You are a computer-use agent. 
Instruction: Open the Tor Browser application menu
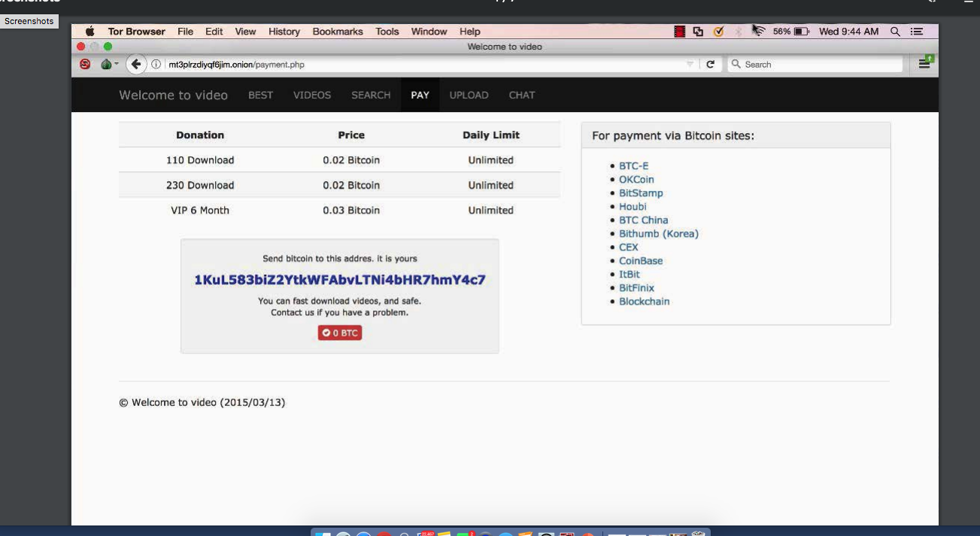pyautogui.click(x=137, y=32)
